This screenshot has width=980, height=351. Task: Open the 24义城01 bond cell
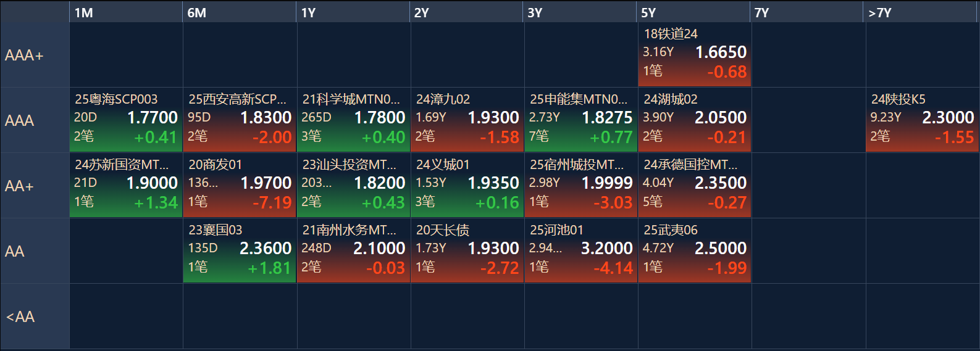coord(467,186)
